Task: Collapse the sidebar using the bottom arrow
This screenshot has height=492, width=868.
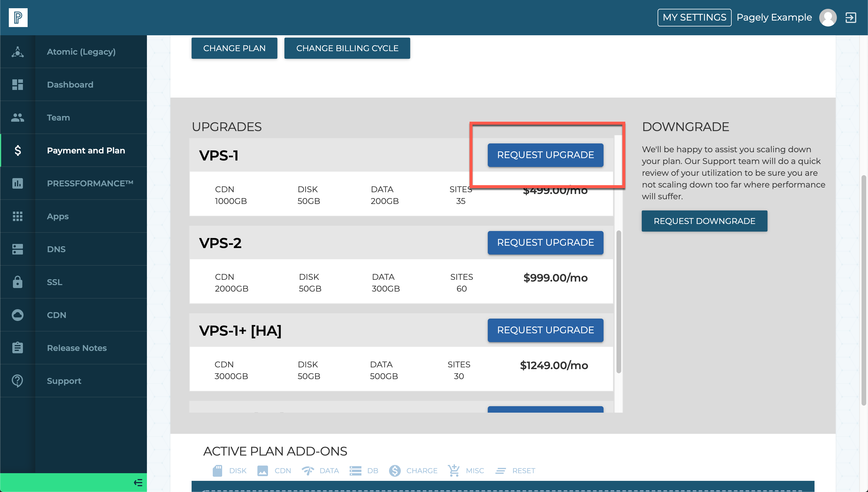Action: click(x=138, y=483)
